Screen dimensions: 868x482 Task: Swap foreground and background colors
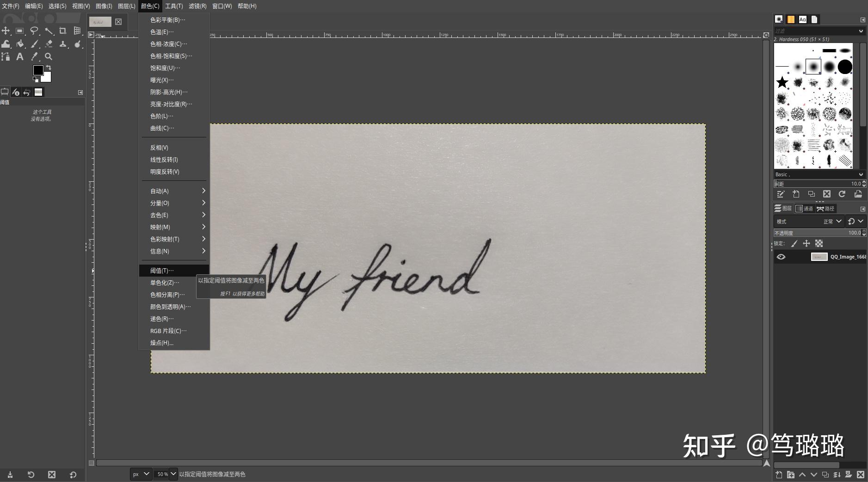[x=49, y=68]
